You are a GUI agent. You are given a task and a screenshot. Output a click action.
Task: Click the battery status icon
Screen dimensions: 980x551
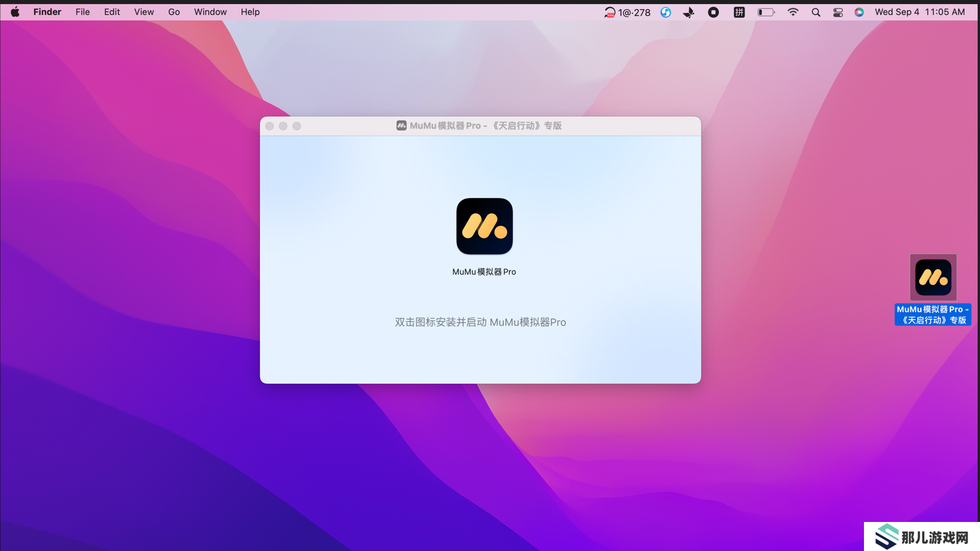(766, 12)
